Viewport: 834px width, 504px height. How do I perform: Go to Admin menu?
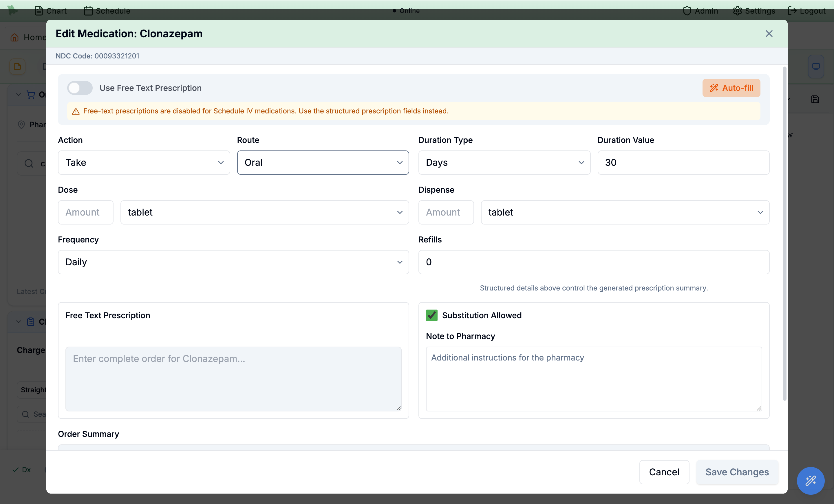(x=700, y=11)
